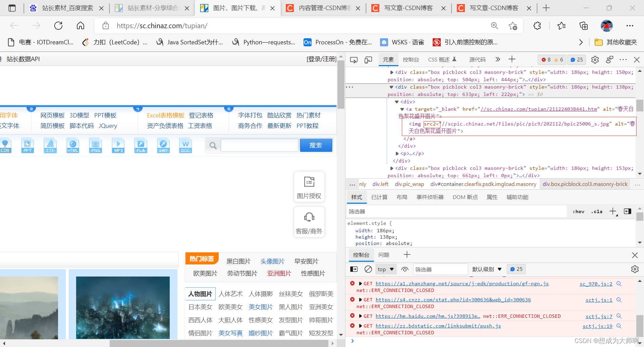Click the SWF file type icon
The width and height of the screenshot is (644, 347).
[163, 145]
